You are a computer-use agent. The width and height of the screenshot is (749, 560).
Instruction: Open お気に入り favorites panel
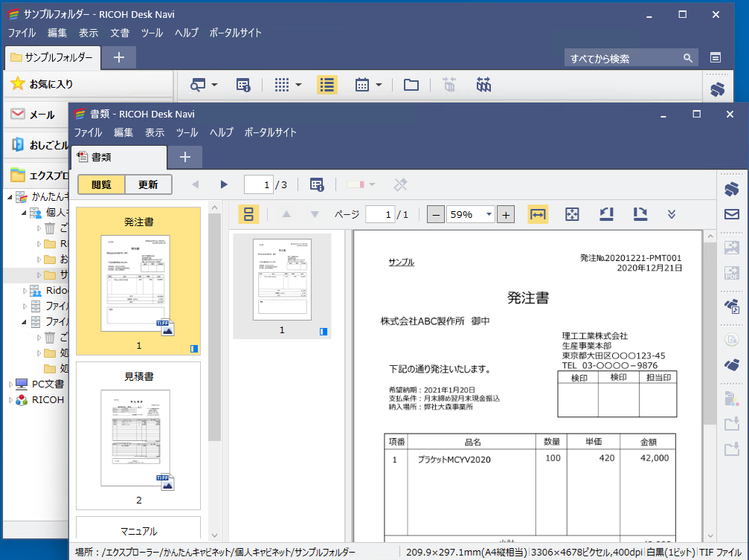(x=89, y=84)
